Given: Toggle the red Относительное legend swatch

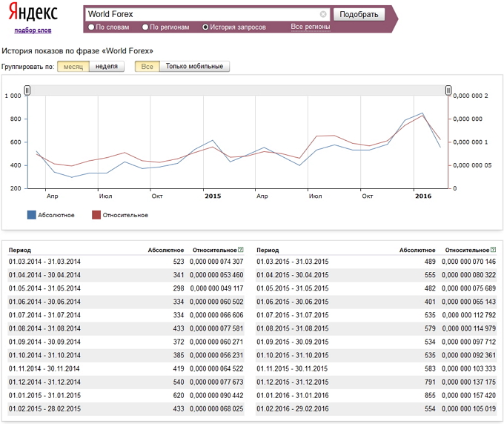Looking at the screenshot, I should tap(96, 215).
